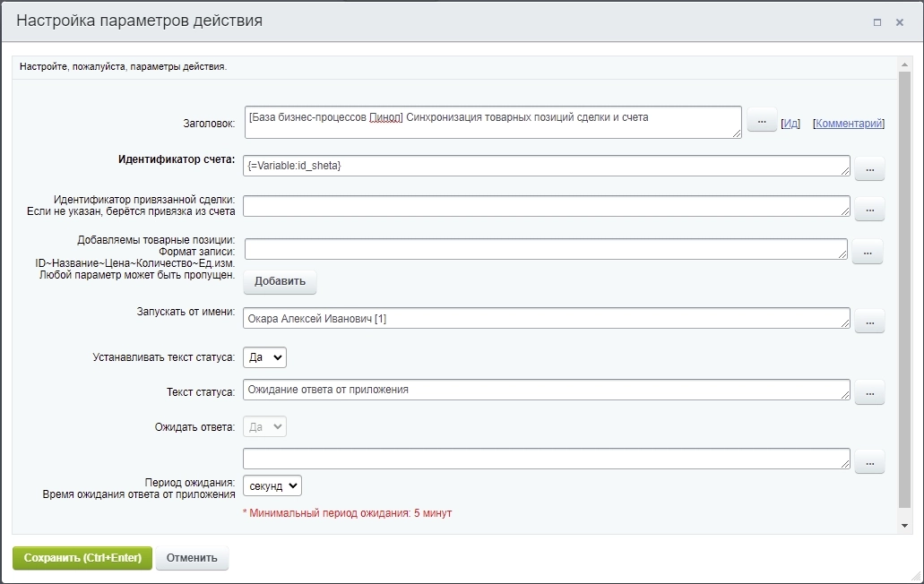Click ellipsis button next to Период ожидания field
Viewport: 924px width, 584px height.
pyautogui.click(x=869, y=461)
